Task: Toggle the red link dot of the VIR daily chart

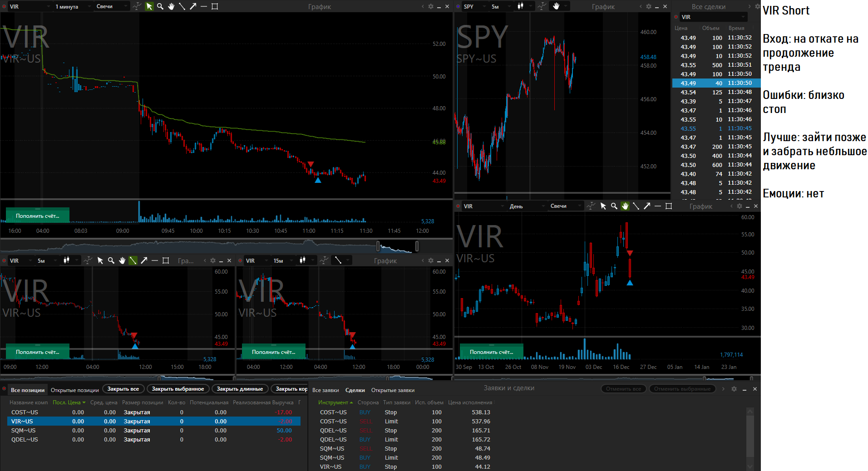Action: [x=458, y=206]
